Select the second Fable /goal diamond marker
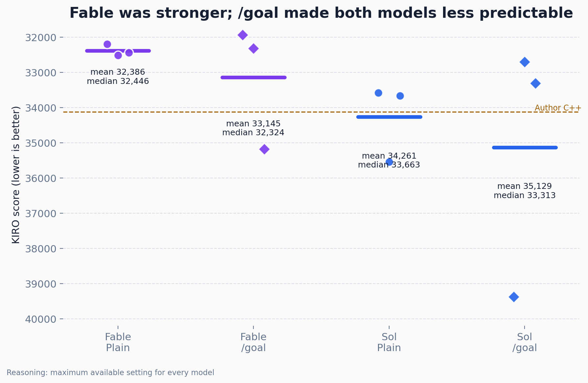The width and height of the screenshot is (588, 383). click(x=253, y=49)
